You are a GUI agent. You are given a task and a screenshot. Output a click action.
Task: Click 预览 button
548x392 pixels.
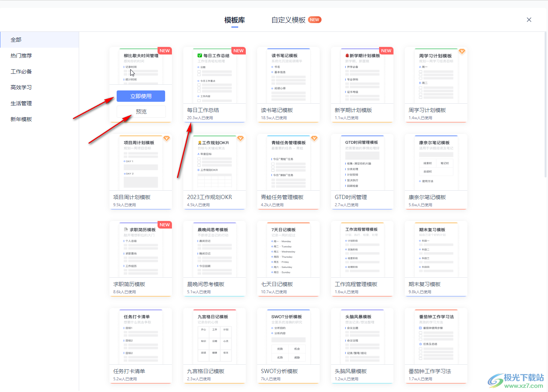(x=141, y=112)
